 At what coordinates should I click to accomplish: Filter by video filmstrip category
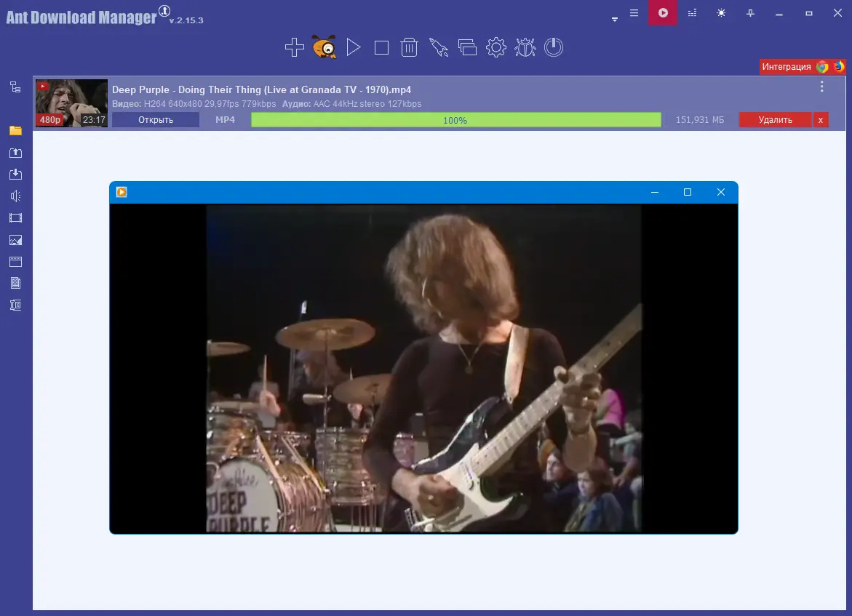pos(16,218)
